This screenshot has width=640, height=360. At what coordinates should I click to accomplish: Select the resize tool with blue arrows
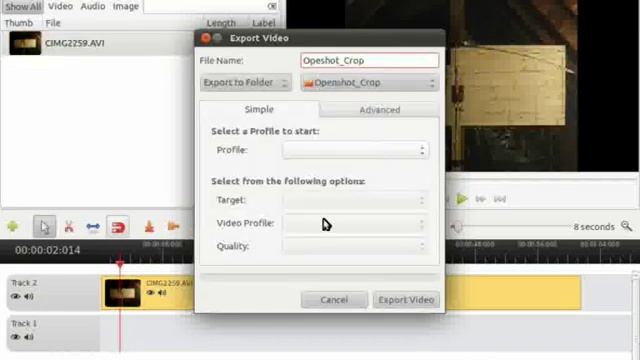93,227
